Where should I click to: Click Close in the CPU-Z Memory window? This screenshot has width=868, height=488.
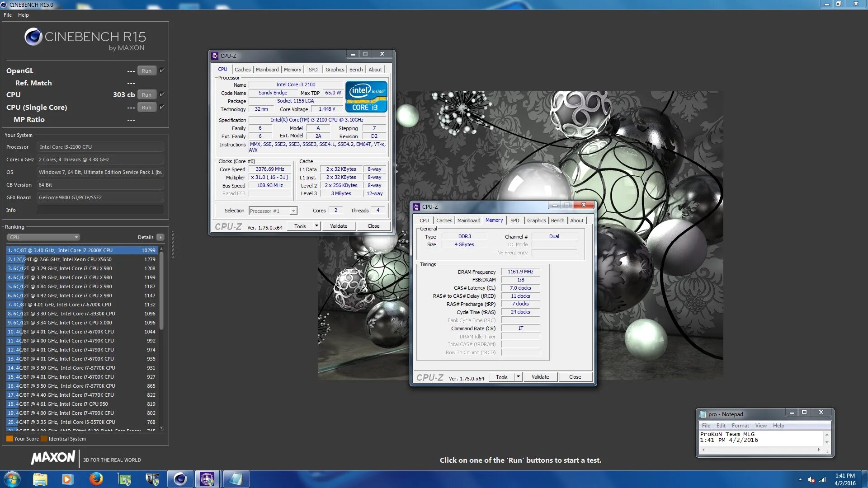pyautogui.click(x=575, y=377)
